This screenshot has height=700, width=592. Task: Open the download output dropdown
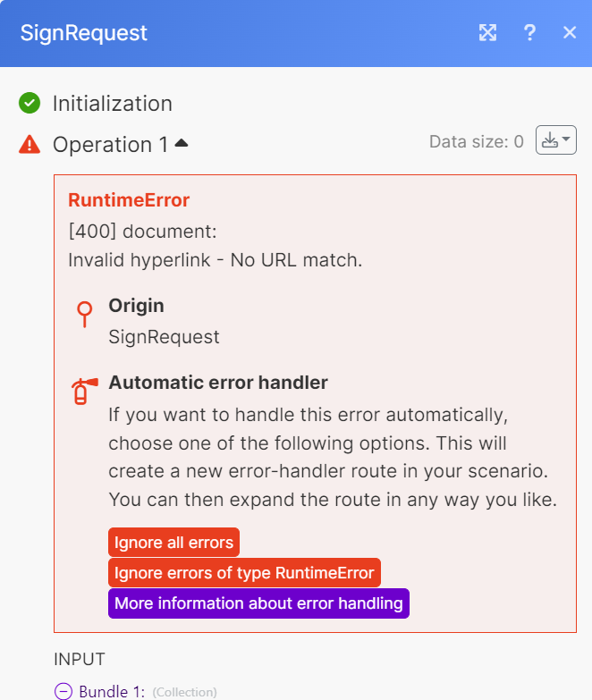pyautogui.click(x=555, y=140)
